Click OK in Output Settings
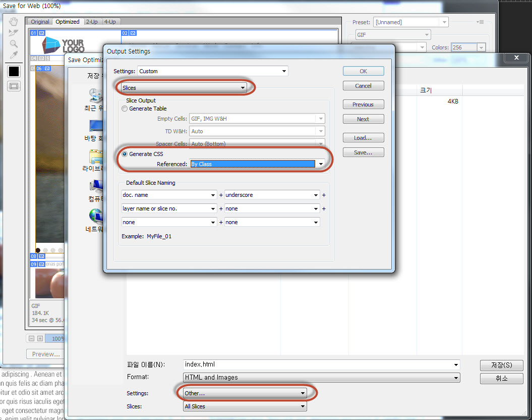Viewport: 532px width, 420px height. tap(363, 71)
